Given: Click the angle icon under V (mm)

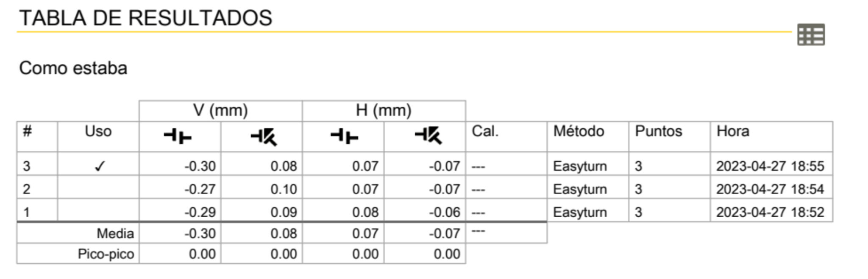Looking at the screenshot, I should pos(264,136).
